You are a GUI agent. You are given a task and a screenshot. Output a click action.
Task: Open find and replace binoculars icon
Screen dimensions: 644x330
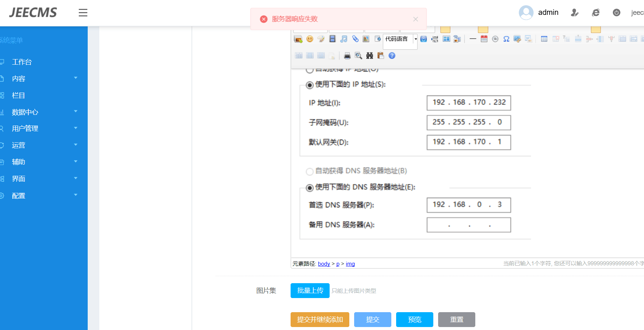point(369,56)
